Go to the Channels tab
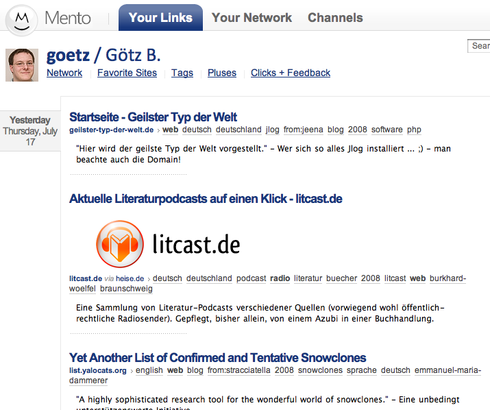Screen dimensions: 490x410 click(x=335, y=18)
